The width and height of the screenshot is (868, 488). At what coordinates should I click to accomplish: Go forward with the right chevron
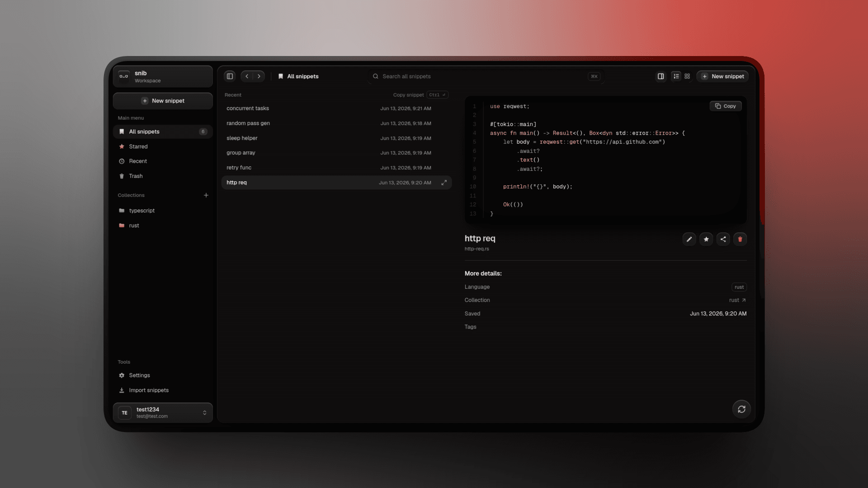(259, 76)
